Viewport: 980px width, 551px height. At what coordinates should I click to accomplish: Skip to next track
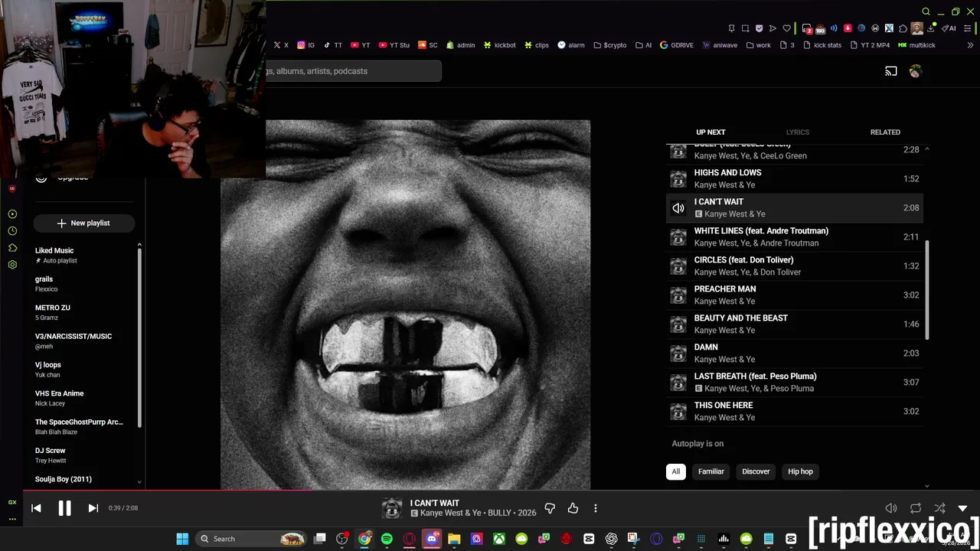(93, 507)
